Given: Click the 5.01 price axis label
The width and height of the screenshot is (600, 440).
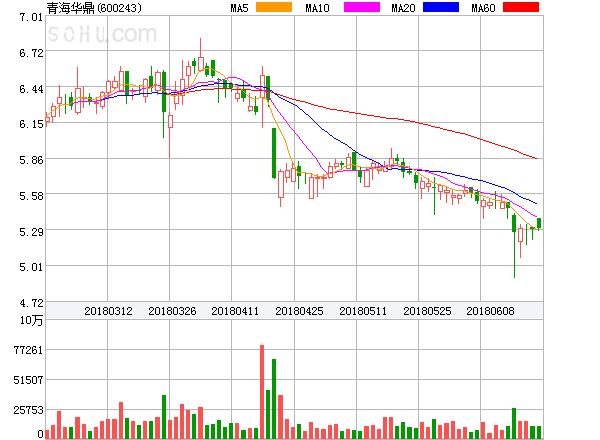Looking at the screenshot, I should [x=31, y=267].
